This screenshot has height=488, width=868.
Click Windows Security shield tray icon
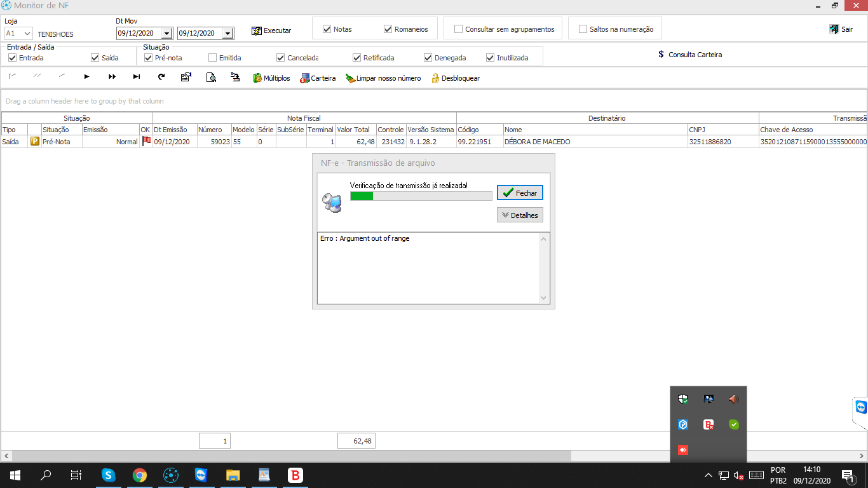coord(683,399)
